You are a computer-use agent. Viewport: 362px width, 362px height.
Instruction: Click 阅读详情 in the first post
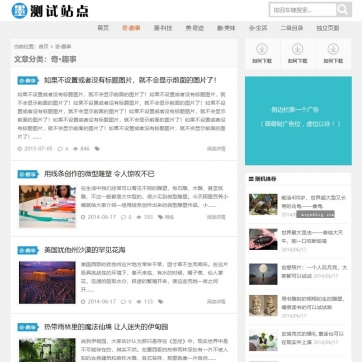[216, 149]
